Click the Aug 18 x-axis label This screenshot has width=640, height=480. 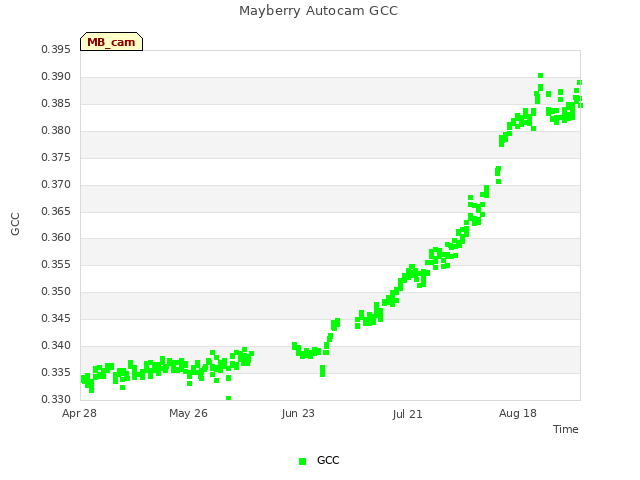(518, 413)
